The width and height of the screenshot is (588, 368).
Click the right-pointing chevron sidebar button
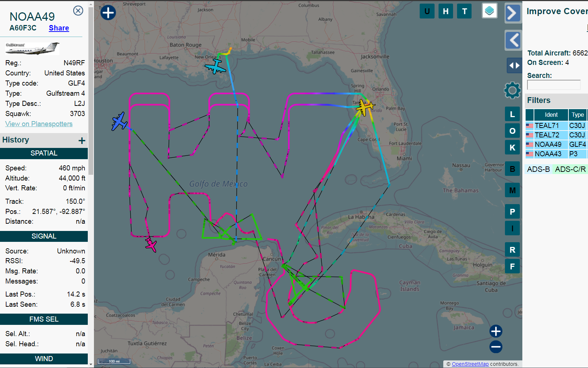(513, 13)
